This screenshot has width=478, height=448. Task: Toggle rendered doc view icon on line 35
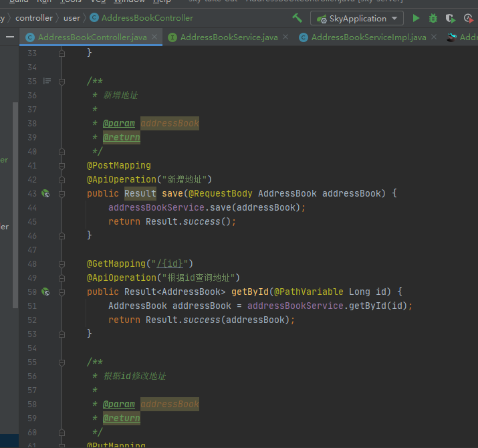coord(47,81)
